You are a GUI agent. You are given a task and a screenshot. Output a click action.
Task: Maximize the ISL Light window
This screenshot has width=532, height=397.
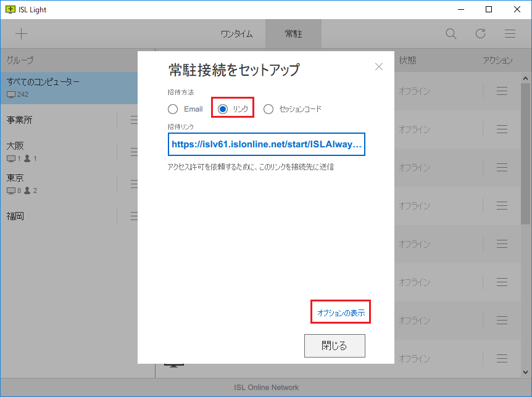(x=489, y=9)
